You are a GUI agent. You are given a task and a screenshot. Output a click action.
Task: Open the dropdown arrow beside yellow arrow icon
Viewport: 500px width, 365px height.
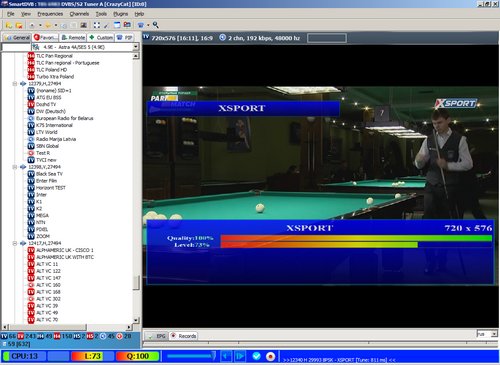pos(56,25)
